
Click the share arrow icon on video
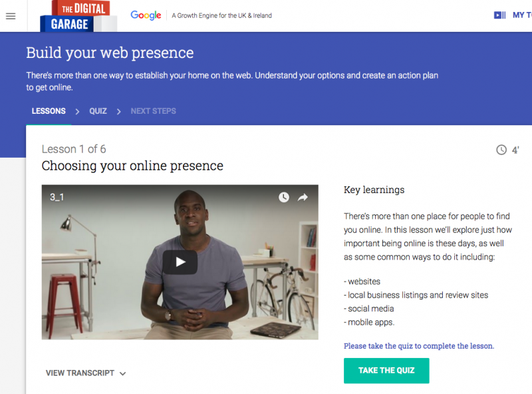pyautogui.click(x=303, y=197)
